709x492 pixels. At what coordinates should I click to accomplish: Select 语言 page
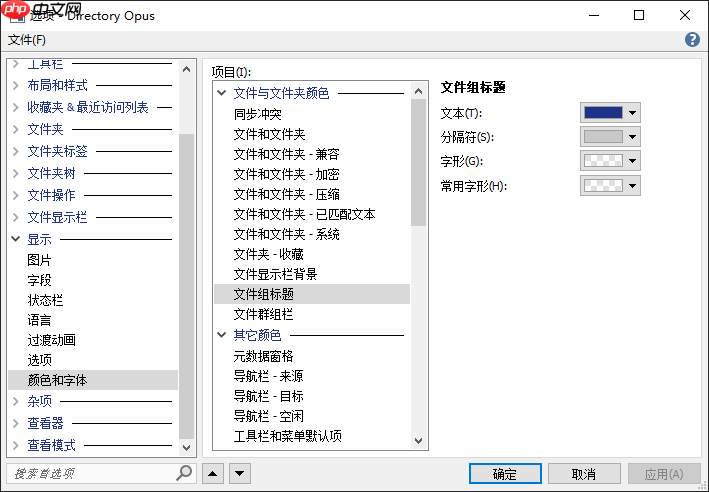click(39, 320)
